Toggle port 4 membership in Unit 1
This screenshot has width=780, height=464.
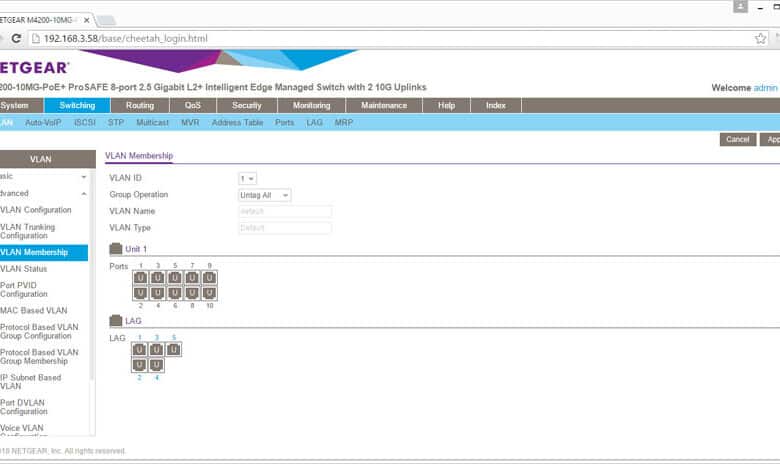(158, 293)
